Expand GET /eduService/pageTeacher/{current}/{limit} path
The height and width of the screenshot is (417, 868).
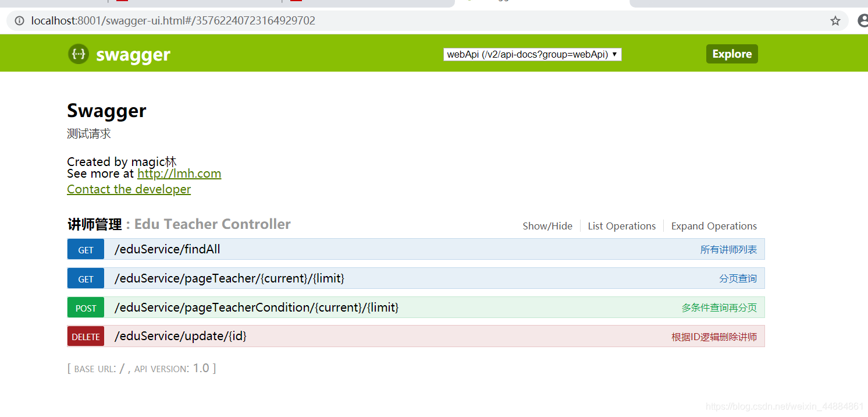pyautogui.click(x=229, y=278)
